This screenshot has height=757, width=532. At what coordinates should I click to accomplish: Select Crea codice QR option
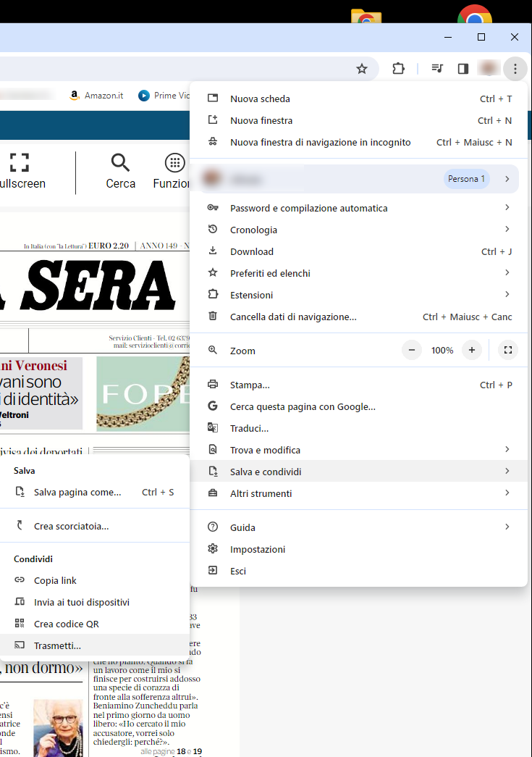pos(66,624)
